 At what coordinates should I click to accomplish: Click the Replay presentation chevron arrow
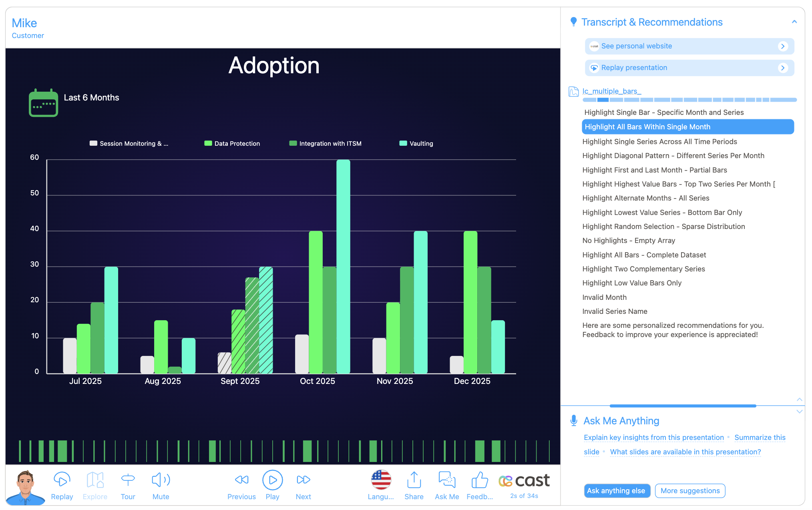pos(783,68)
